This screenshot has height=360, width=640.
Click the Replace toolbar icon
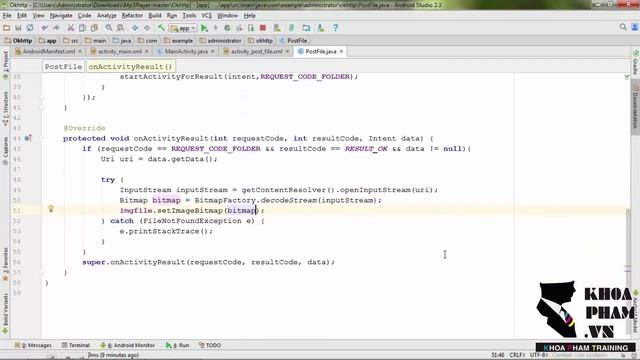point(120,28)
